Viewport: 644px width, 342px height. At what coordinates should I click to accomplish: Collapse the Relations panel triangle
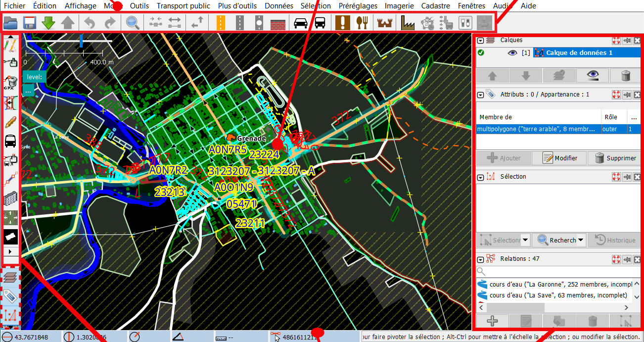[x=480, y=259]
